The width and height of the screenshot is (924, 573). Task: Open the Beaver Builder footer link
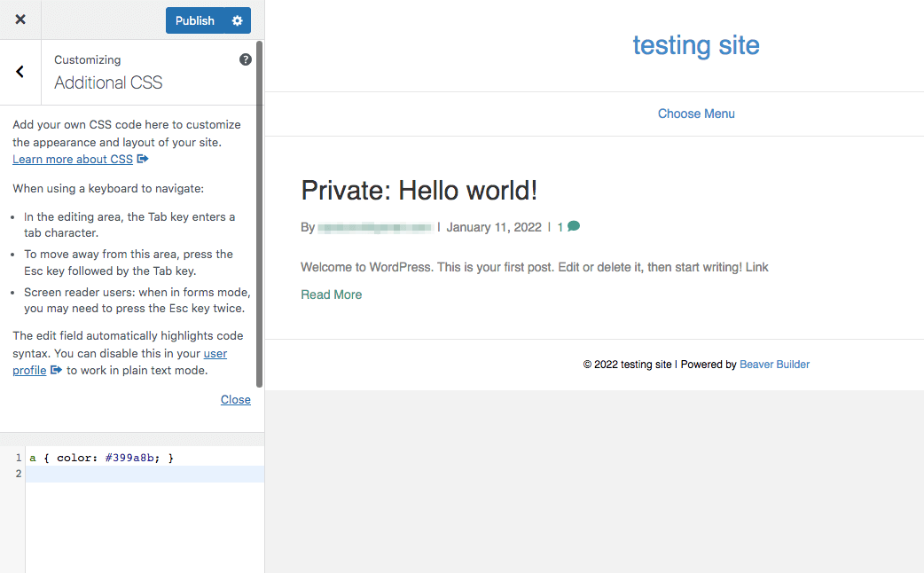coord(774,365)
